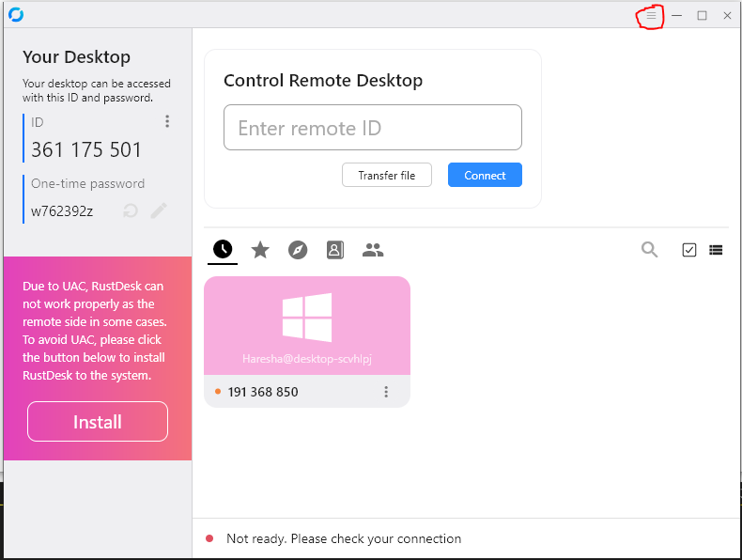
Task: Search peers with the magnifier icon
Action: pyautogui.click(x=649, y=249)
